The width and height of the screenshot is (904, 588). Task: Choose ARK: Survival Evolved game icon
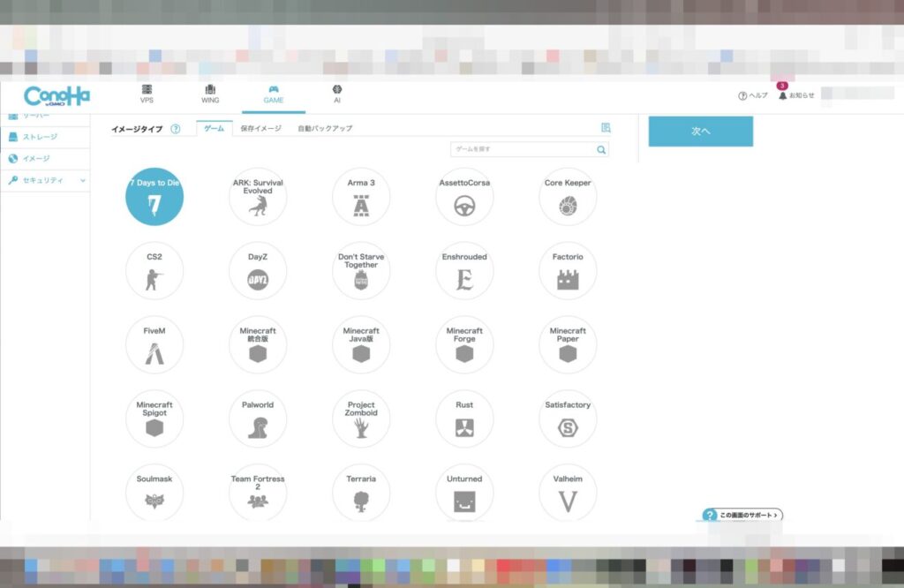point(258,197)
